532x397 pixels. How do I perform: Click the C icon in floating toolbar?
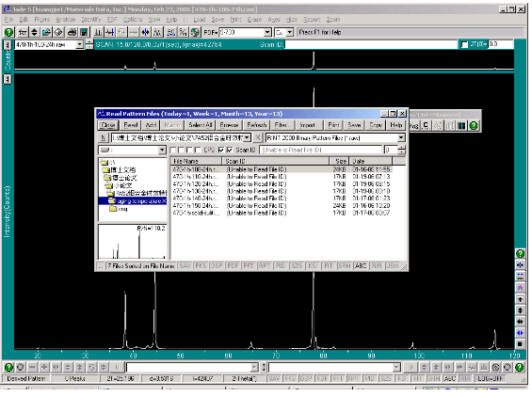(426, 126)
